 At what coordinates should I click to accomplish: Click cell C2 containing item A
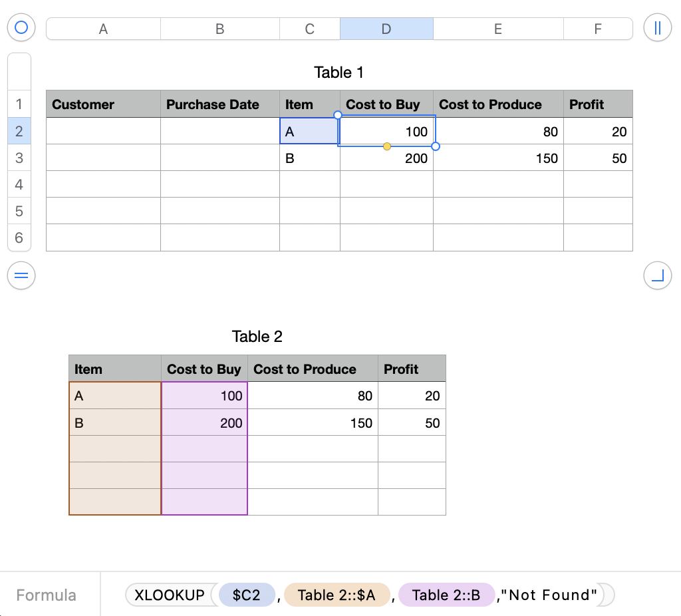tap(309, 131)
